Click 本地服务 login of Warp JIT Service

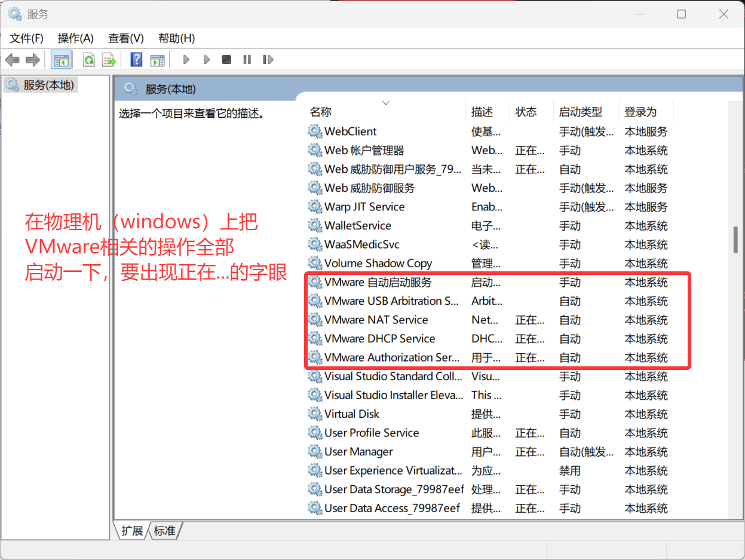[x=646, y=207]
